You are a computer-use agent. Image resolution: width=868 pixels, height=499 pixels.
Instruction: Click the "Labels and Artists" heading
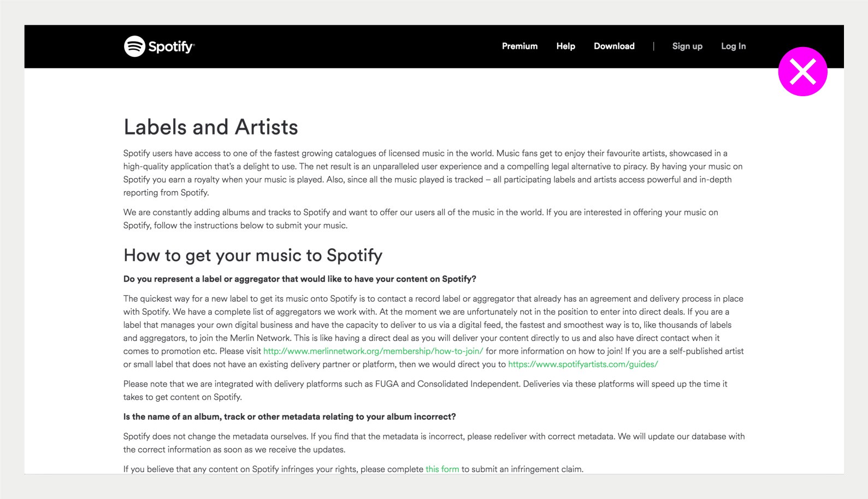point(211,127)
